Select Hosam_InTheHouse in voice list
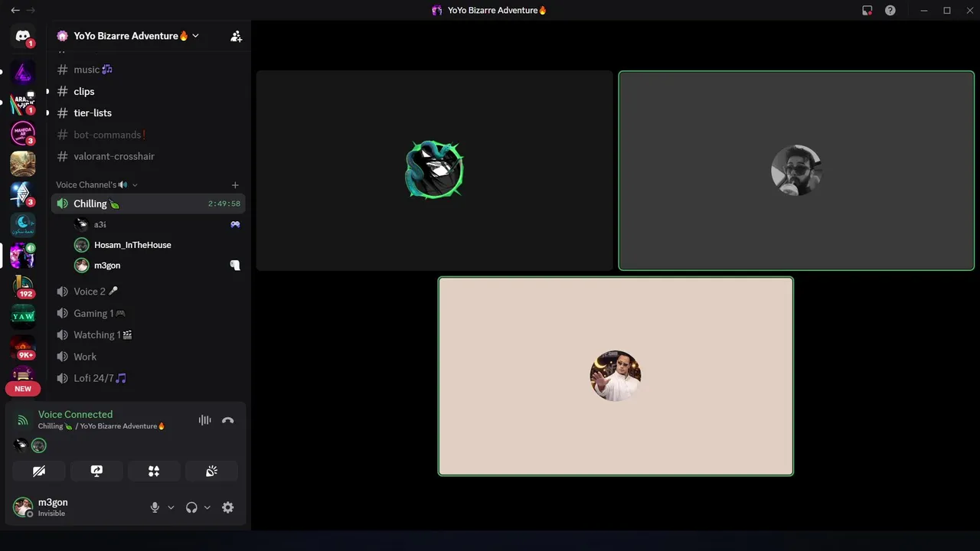Image resolution: width=980 pixels, height=551 pixels. [158, 245]
